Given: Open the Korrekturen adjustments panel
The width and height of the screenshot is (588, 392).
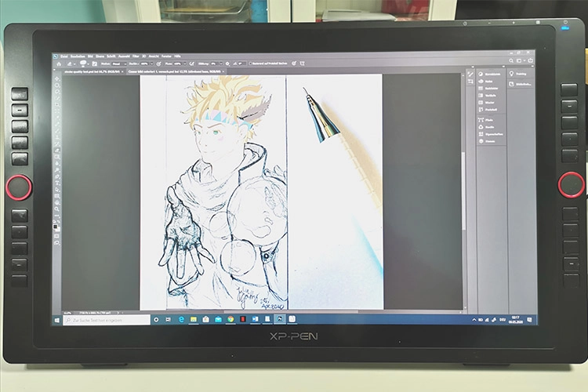Looking at the screenshot, I should point(491,74).
